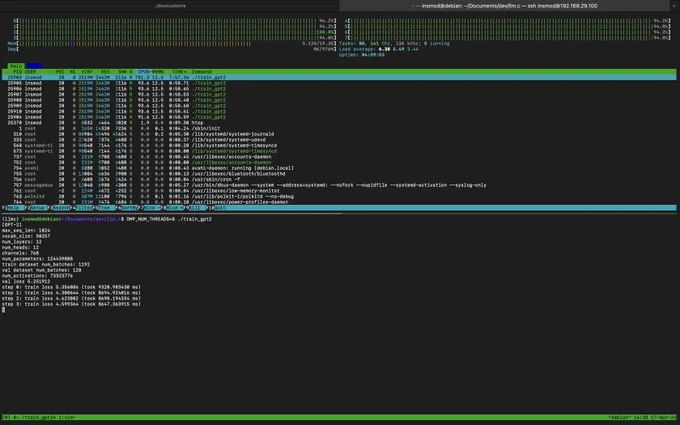
Task: Select the systemd-journald process row
Action: click(x=339, y=134)
